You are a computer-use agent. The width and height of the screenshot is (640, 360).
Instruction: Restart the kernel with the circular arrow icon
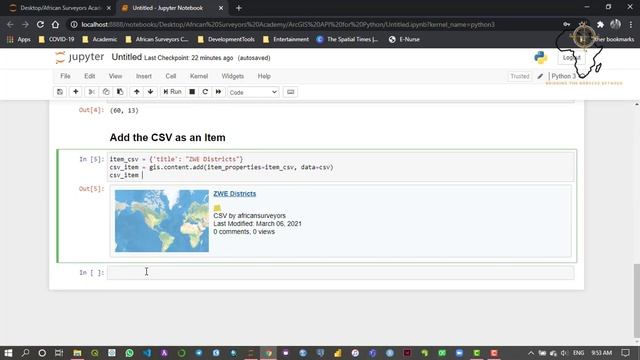(205, 92)
